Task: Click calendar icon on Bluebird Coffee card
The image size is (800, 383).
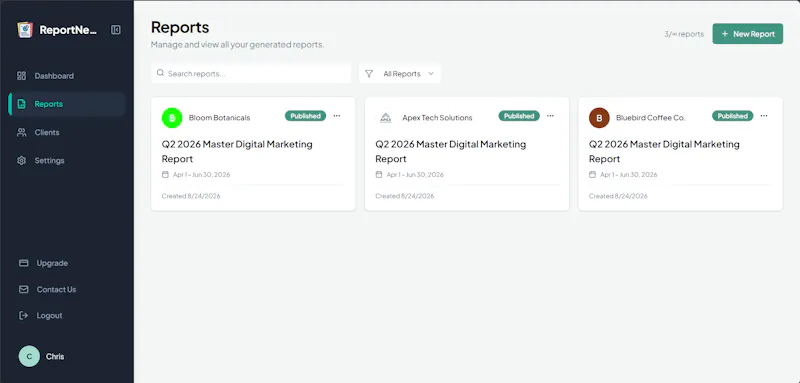Action: tap(592, 174)
